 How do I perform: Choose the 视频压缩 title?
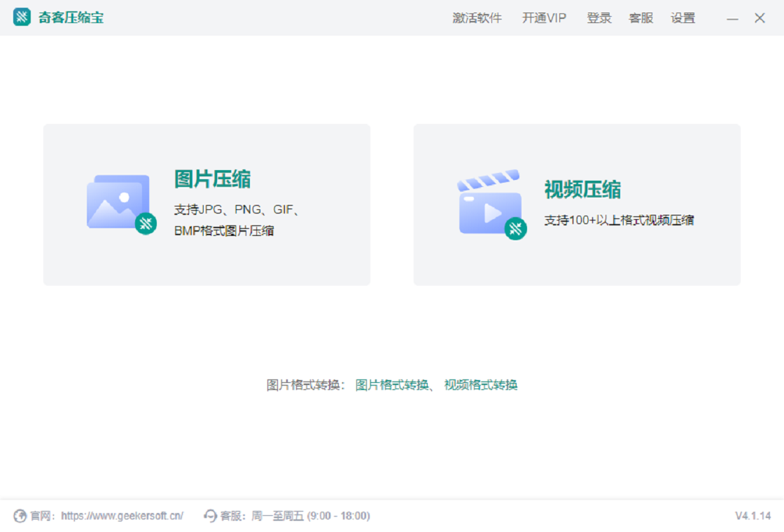point(582,190)
